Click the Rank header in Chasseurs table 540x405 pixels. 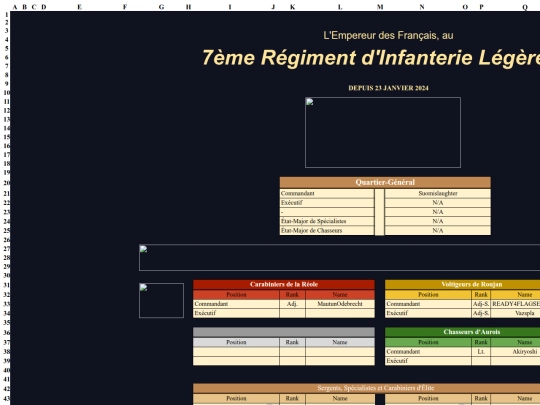pyautogui.click(x=481, y=342)
